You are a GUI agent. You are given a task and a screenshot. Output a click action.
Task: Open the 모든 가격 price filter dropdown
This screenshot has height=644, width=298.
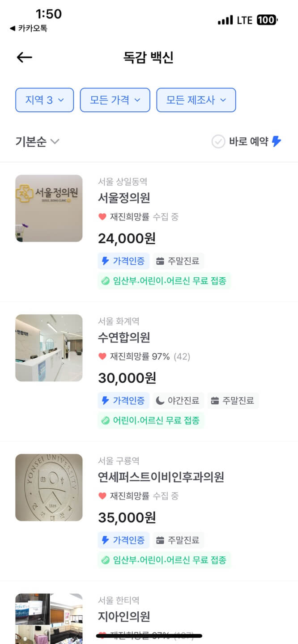[115, 100]
